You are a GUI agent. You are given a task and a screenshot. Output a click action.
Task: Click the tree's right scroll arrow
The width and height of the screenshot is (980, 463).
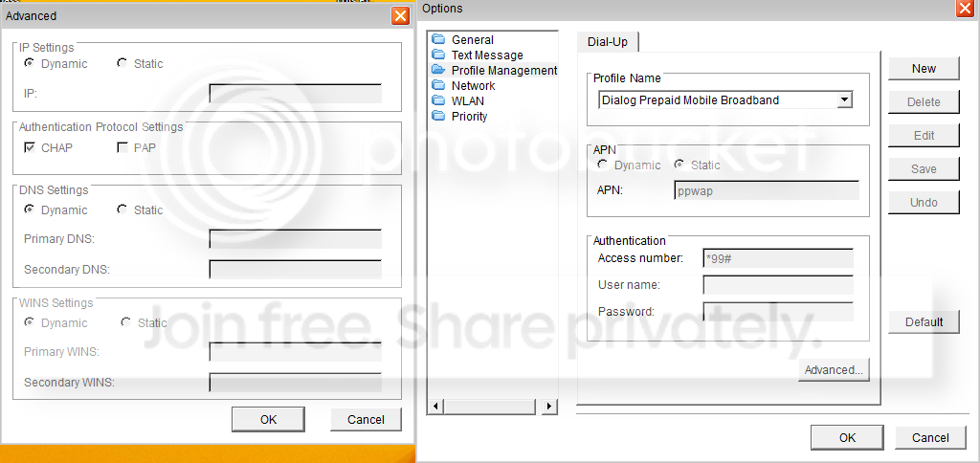[x=548, y=407]
